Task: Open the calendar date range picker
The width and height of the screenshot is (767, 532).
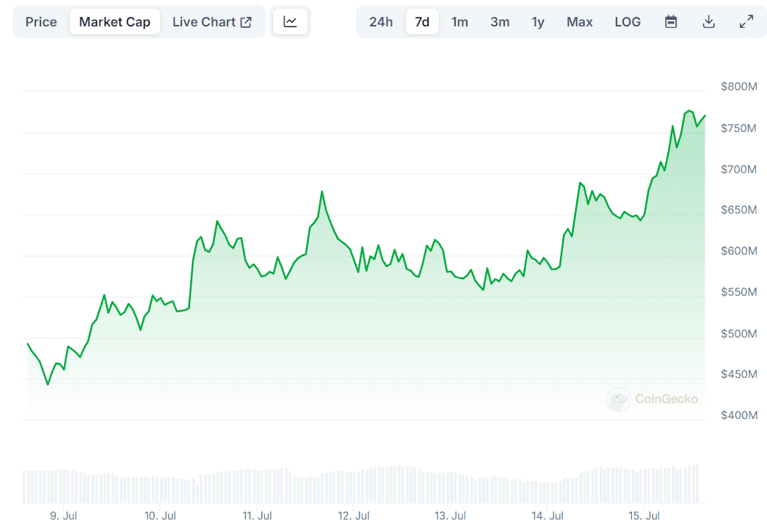Action: click(x=671, y=22)
